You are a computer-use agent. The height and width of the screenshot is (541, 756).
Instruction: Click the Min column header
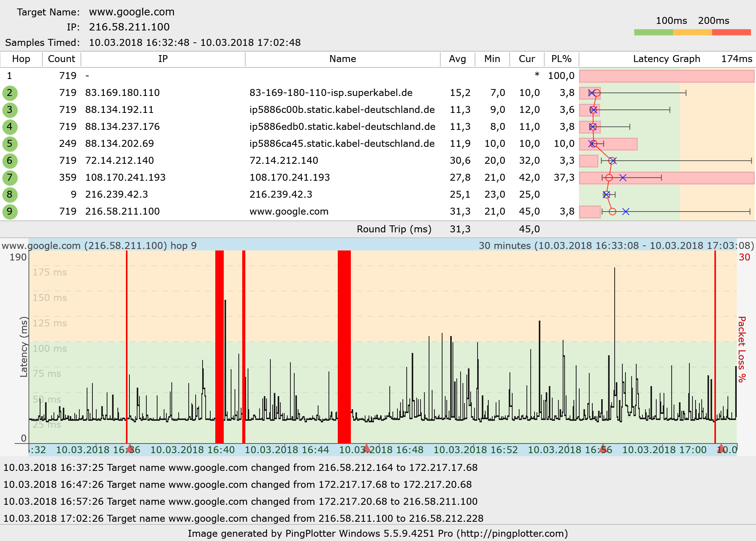pyautogui.click(x=492, y=59)
